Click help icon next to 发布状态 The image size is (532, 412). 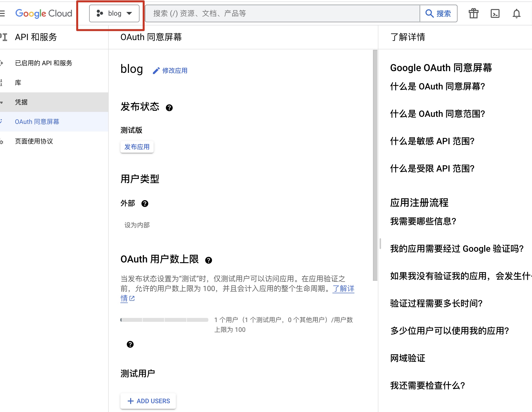(x=169, y=108)
